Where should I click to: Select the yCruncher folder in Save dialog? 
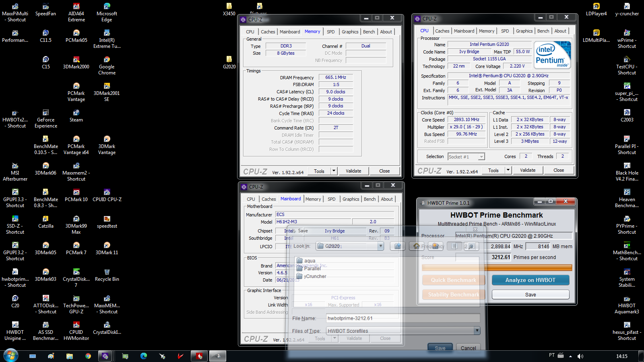[x=311, y=276]
